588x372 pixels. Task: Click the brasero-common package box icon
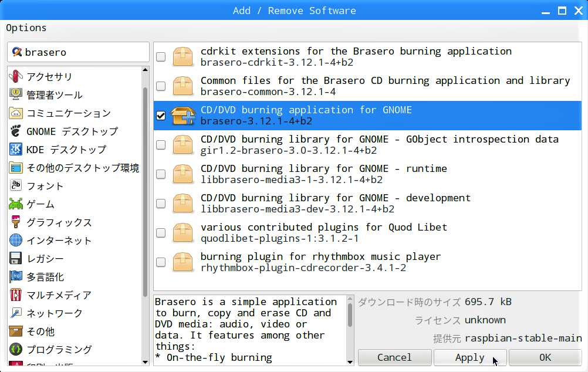tap(183, 86)
